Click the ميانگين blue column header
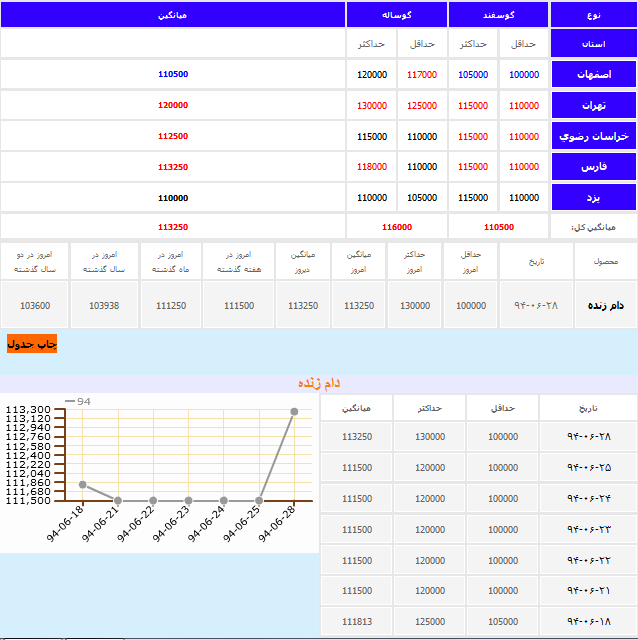The image size is (638, 640). coord(173,15)
